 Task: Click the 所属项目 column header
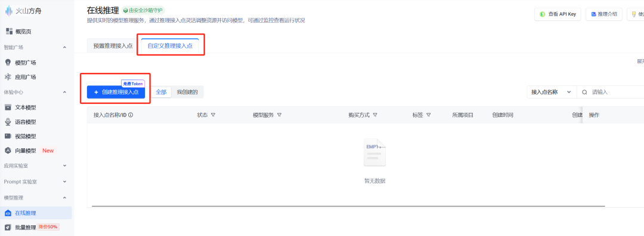coord(463,115)
